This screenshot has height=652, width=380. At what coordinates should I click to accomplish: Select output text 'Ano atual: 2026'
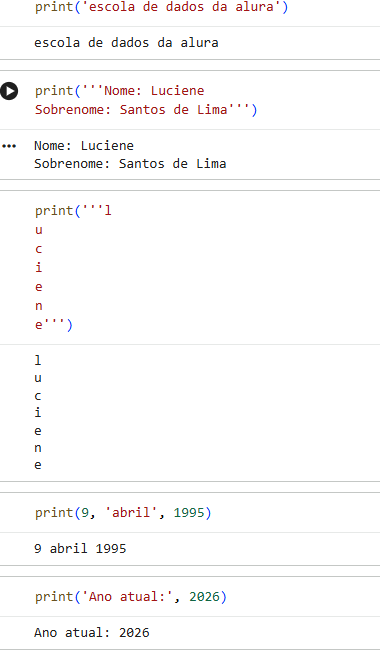(92, 633)
